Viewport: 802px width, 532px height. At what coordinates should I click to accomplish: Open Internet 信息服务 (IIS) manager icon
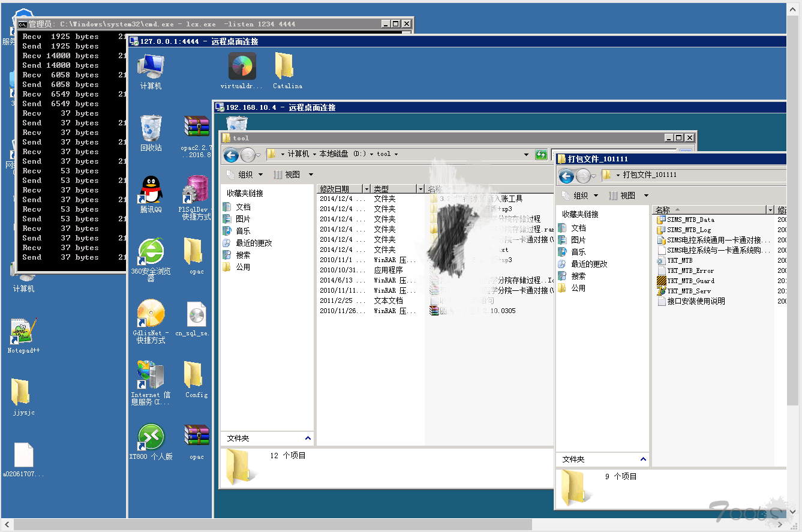(151, 383)
